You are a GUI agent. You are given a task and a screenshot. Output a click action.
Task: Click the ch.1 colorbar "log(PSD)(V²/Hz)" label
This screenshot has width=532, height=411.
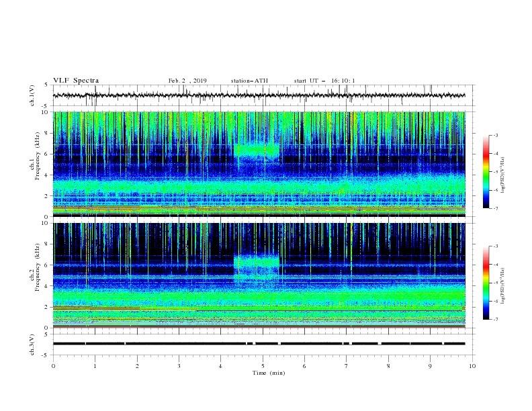pyautogui.click(x=503, y=175)
